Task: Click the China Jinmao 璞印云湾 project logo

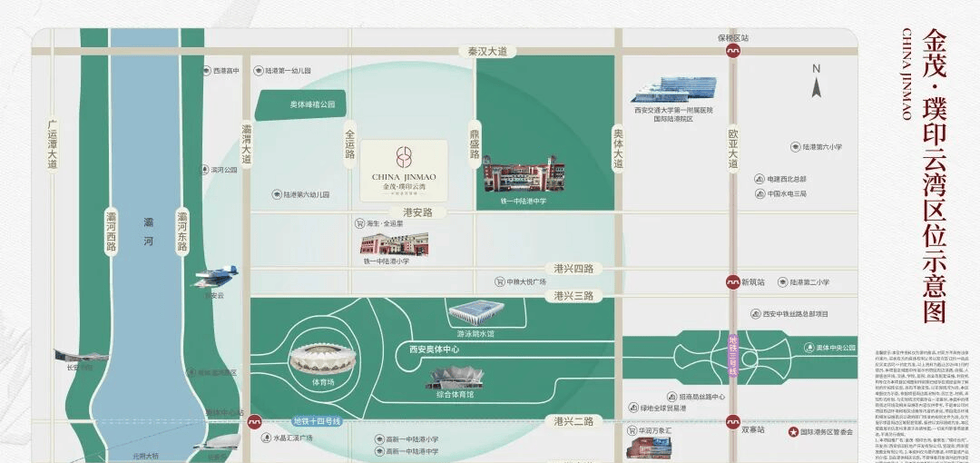Action: 404,171
